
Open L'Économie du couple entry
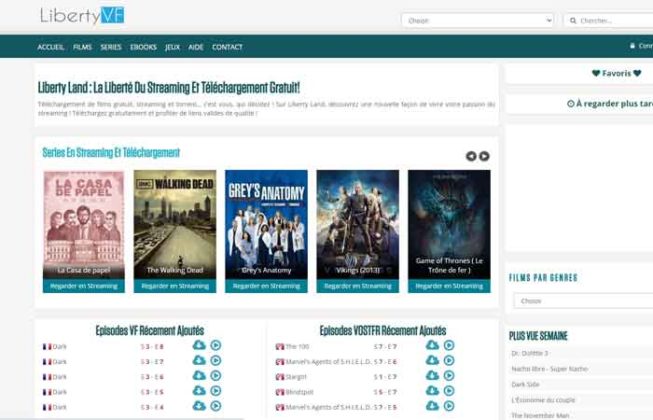(543, 400)
